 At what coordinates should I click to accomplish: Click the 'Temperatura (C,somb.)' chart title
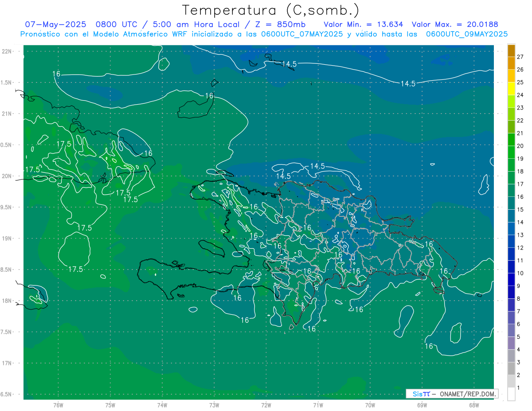click(270, 10)
